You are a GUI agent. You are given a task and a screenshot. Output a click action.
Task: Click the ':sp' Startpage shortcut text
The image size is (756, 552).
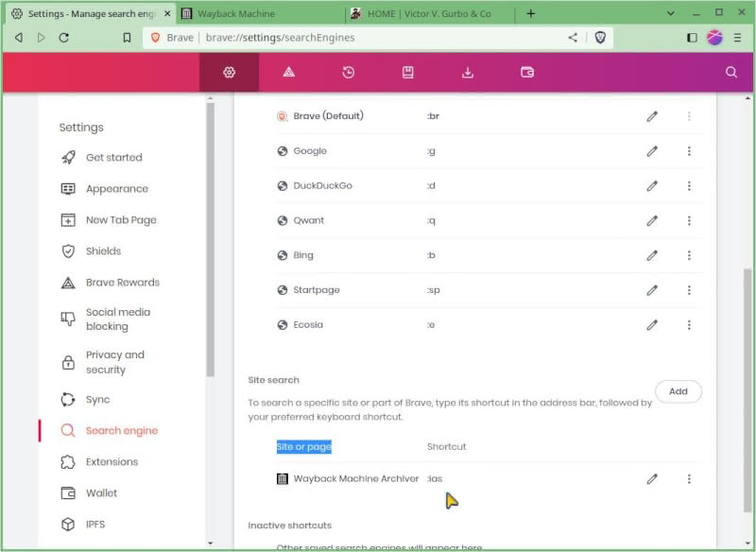click(434, 290)
